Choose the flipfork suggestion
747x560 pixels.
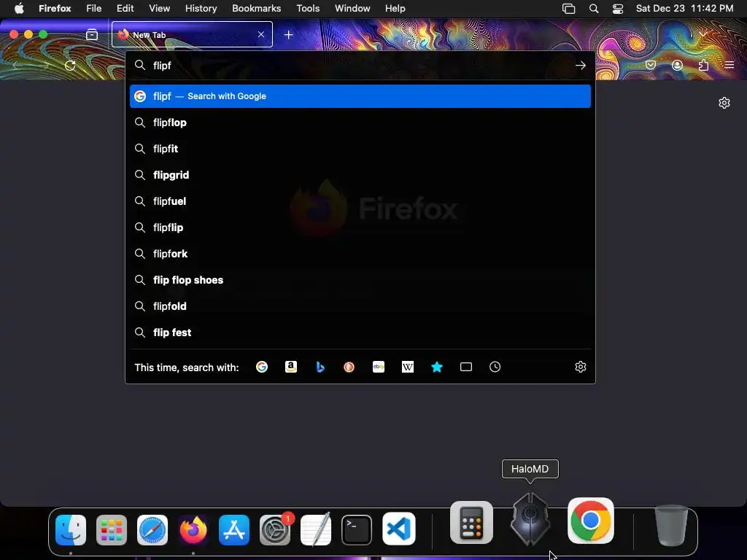pos(360,253)
